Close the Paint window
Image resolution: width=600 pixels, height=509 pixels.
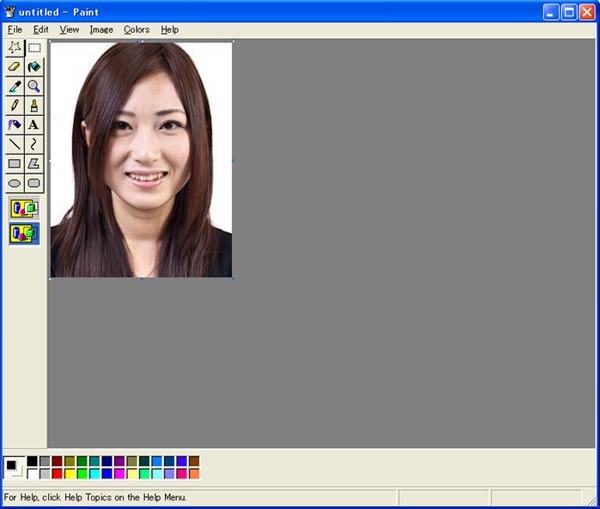[x=587, y=12]
